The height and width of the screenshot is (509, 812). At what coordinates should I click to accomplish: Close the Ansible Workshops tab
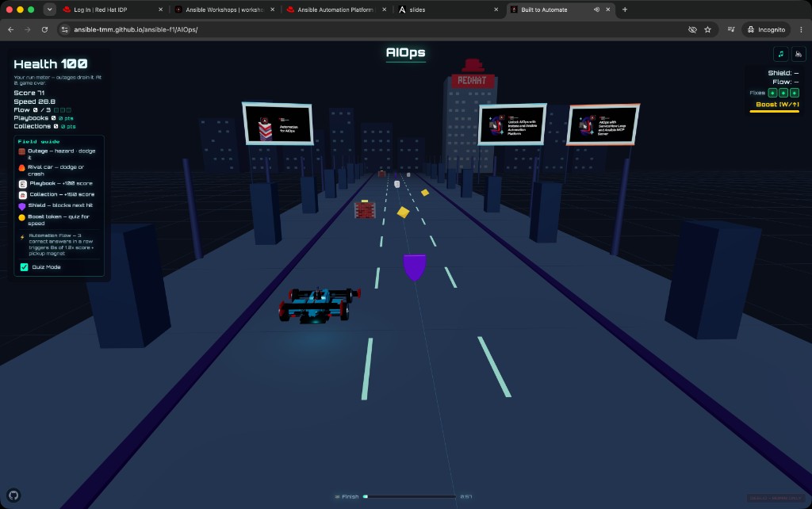pyautogui.click(x=273, y=10)
